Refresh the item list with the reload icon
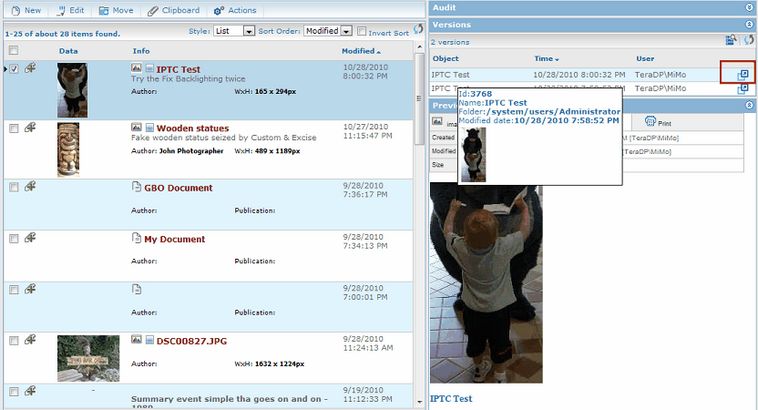The height and width of the screenshot is (410, 758). (418, 30)
